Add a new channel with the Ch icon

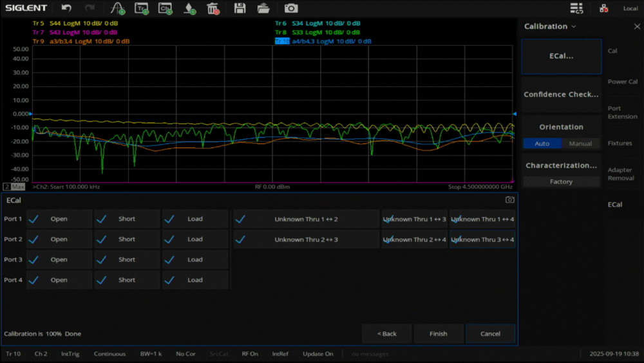coord(166,8)
